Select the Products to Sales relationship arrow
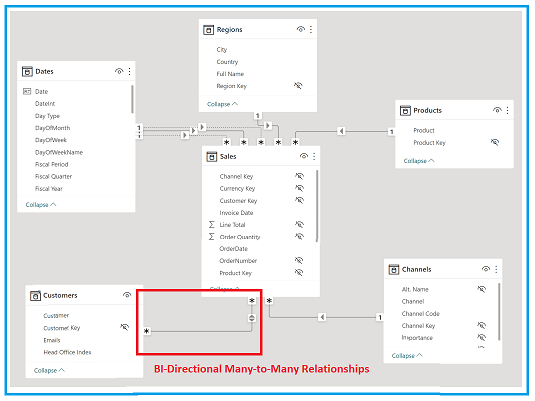535x401 pixels. [x=341, y=131]
